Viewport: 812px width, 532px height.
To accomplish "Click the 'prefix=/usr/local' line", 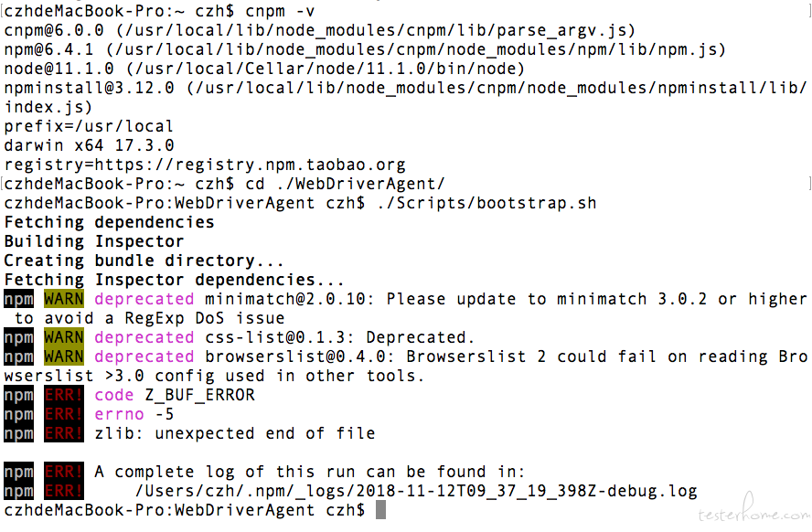I will [x=89, y=127].
